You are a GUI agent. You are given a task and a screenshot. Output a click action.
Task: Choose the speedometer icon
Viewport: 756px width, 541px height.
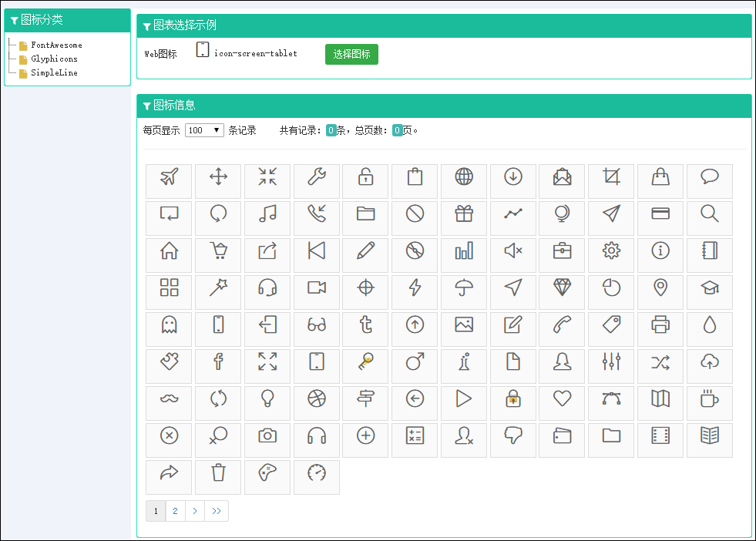(x=316, y=472)
